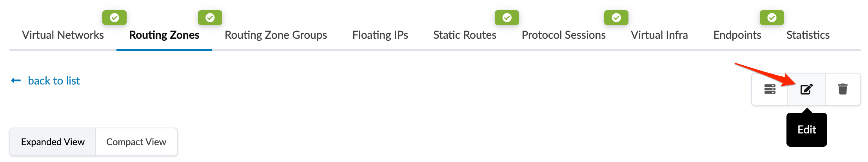This screenshot has width=868, height=162.
Task: Click the Protocol Sessions green check badge
Action: click(616, 18)
